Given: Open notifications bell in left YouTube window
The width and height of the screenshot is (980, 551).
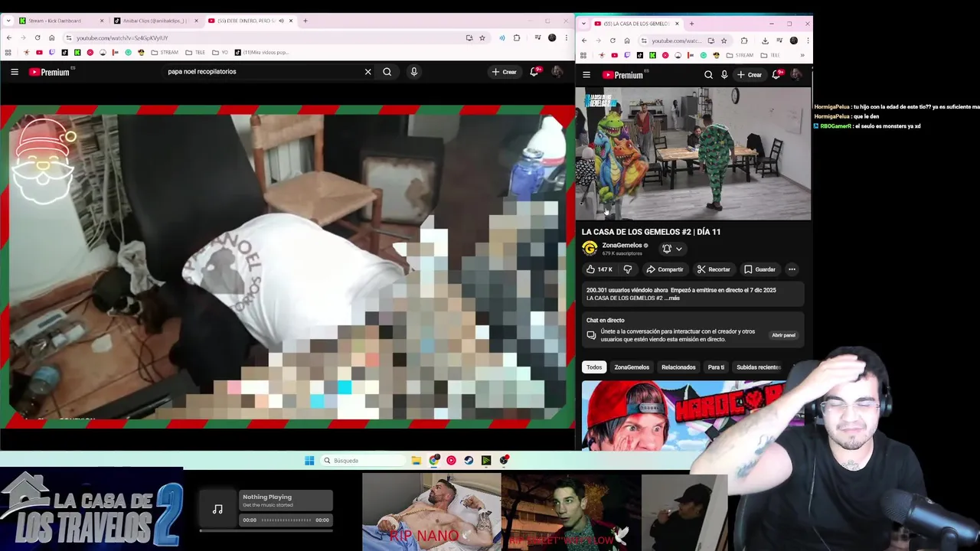Looking at the screenshot, I should tap(534, 72).
